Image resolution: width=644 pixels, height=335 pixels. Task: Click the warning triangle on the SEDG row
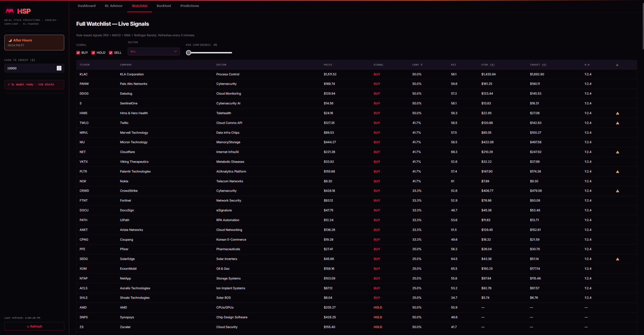pyautogui.click(x=618, y=259)
